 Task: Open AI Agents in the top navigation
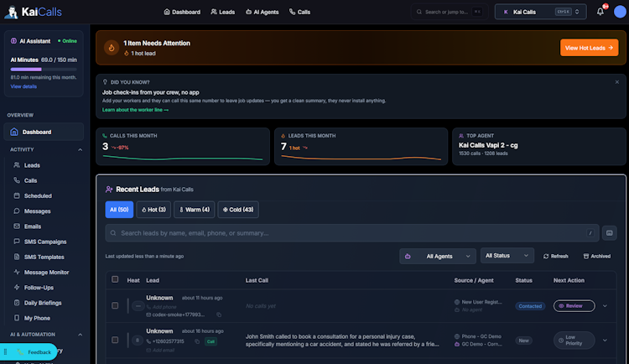[262, 12]
